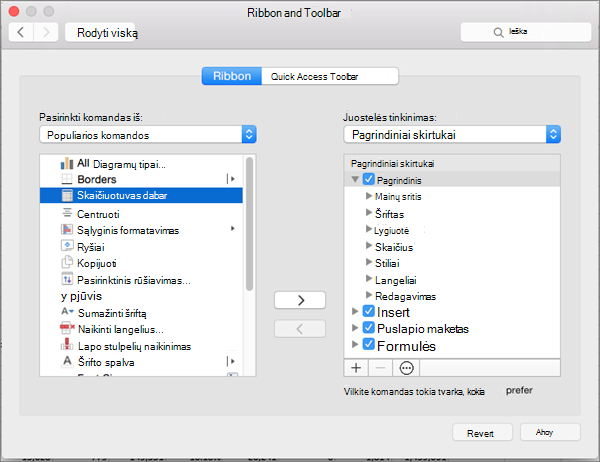Expand the Formulės tab node
Viewport: 600px width, 462px height.
[x=355, y=344]
